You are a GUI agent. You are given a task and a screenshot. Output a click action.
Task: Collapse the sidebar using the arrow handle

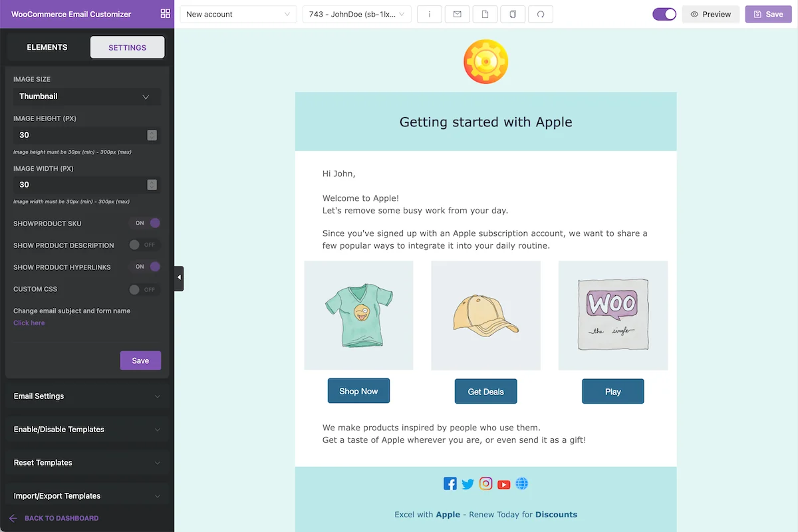[179, 278]
